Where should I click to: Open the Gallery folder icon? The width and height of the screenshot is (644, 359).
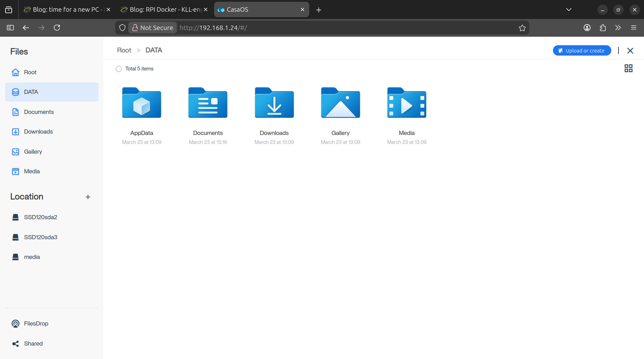[x=340, y=103]
